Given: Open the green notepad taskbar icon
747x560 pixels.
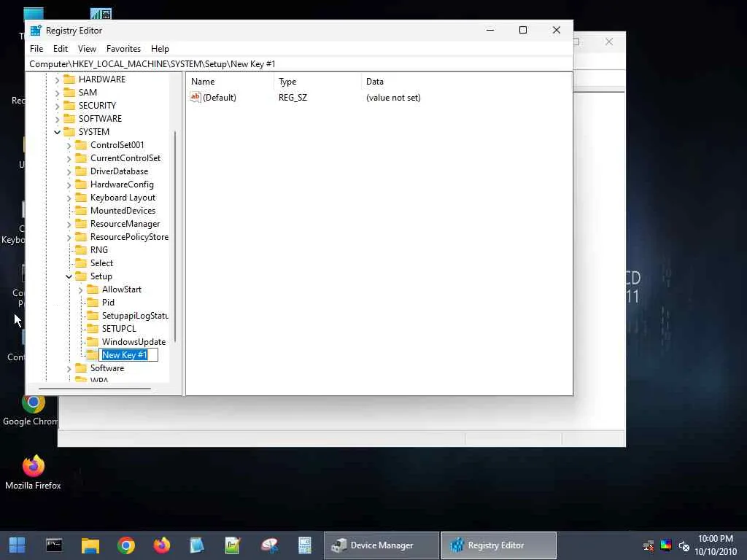Looking at the screenshot, I should tap(233, 545).
